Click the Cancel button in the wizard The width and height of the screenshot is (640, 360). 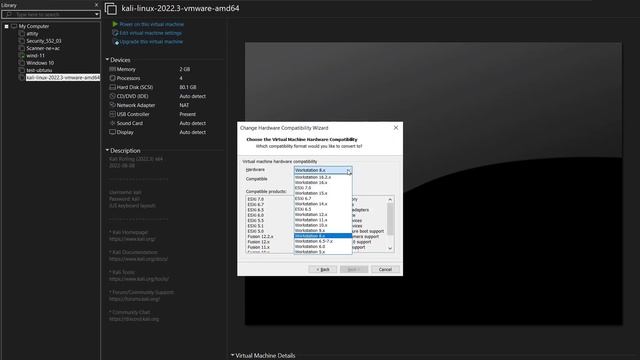tap(385, 269)
